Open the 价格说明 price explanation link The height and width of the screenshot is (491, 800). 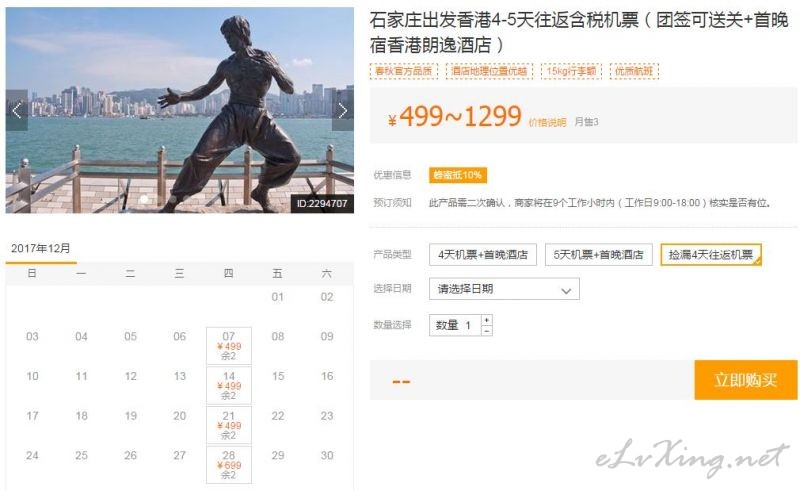click(x=547, y=122)
